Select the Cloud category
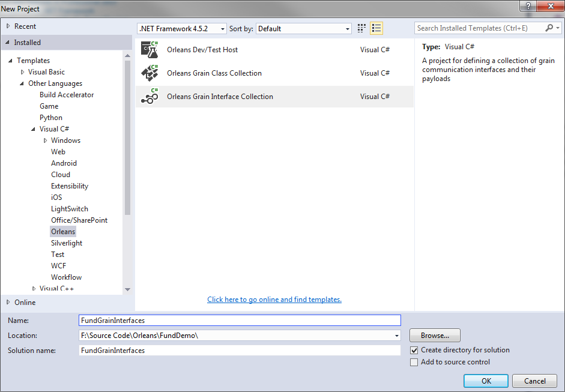The height and width of the screenshot is (392, 565). [x=61, y=175]
